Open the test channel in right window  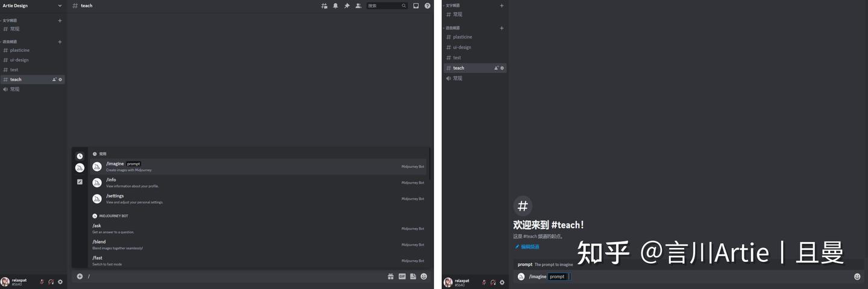475,58
